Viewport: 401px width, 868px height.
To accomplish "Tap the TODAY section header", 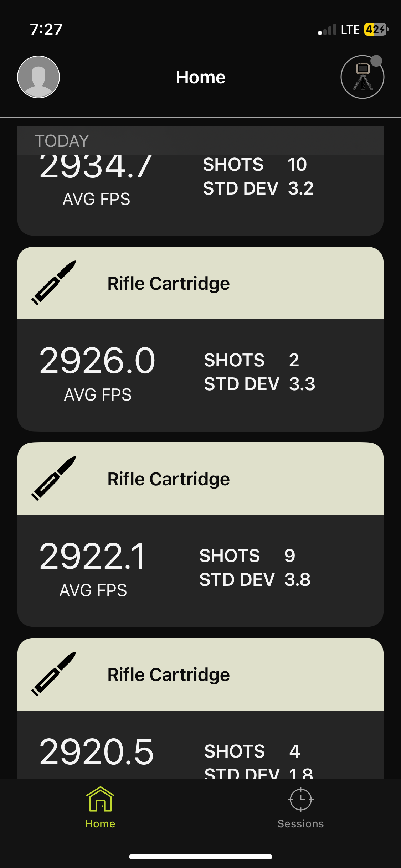I will tap(62, 141).
